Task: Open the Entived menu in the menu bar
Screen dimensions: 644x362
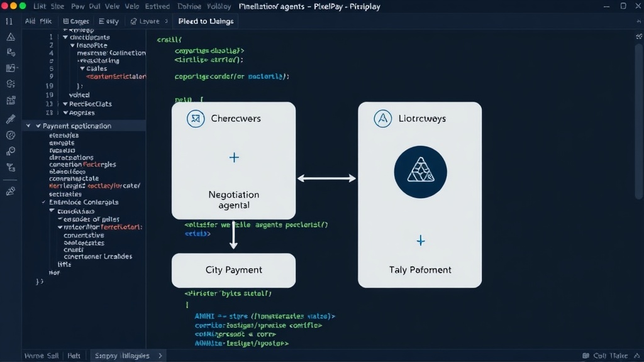Action: 157,6
